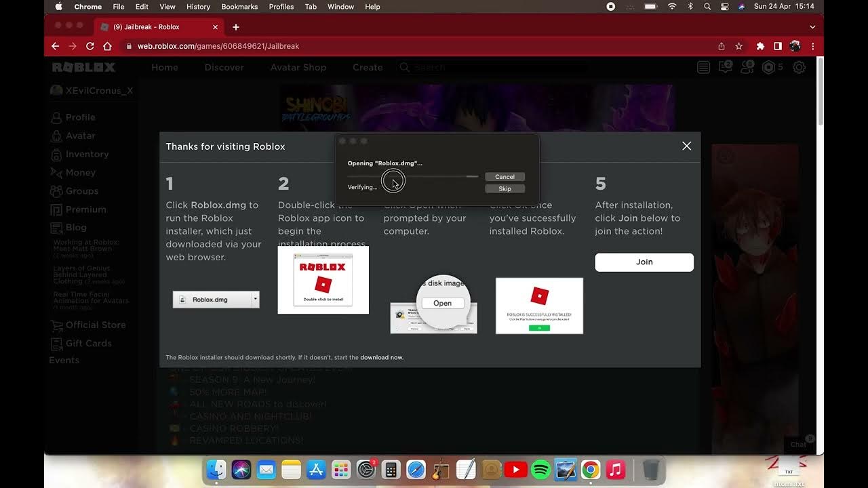Open System Preferences from the Dock
This screenshot has width=868, height=488.
tap(366, 469)
